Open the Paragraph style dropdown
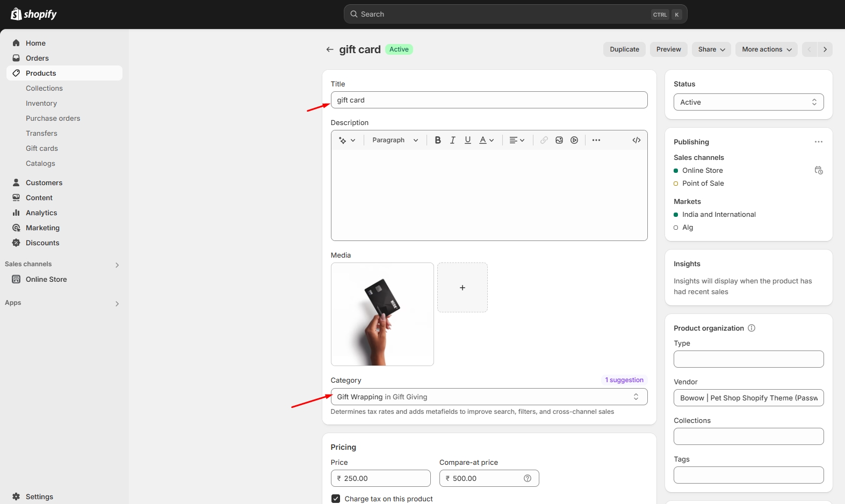 point(395,140)
